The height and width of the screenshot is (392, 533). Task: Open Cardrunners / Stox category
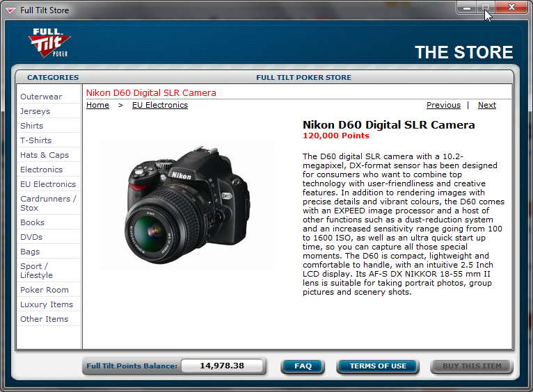(48, 203)
